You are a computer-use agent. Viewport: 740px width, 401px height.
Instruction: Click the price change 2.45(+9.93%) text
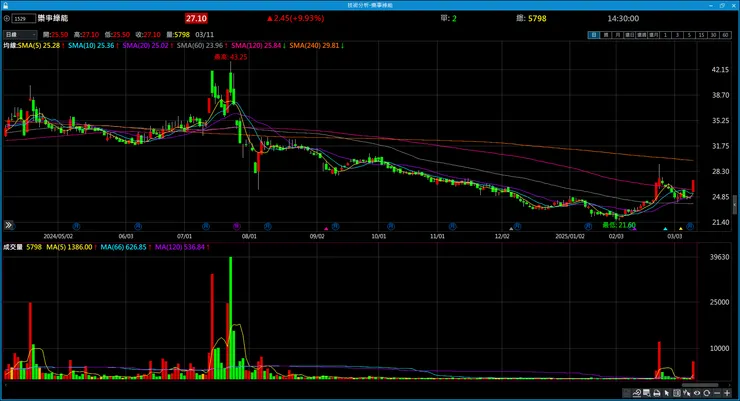coord(295,18)
